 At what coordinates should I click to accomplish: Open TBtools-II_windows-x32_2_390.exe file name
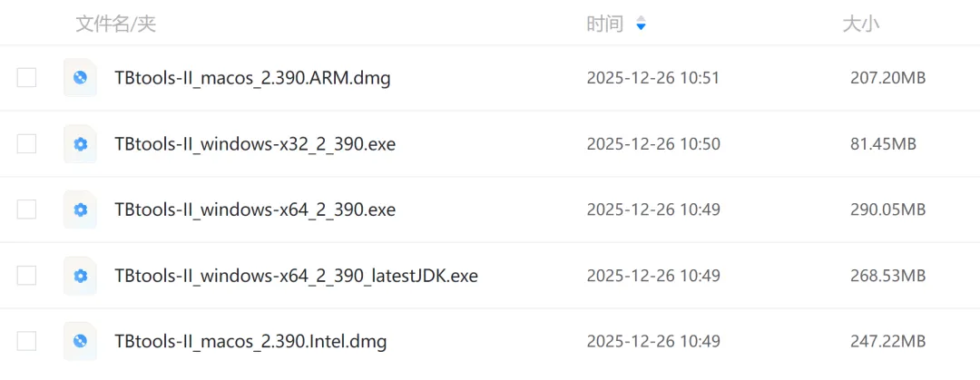click(255, 144)
